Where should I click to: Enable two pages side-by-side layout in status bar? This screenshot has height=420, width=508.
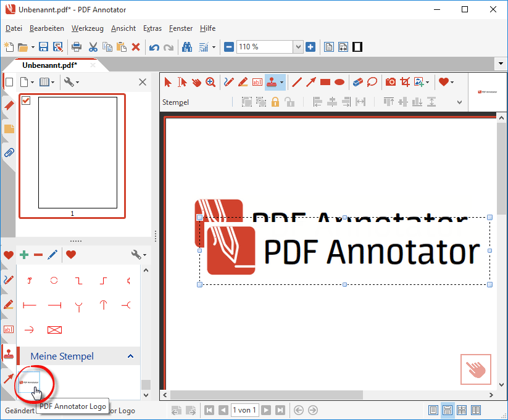pos(476,410)
